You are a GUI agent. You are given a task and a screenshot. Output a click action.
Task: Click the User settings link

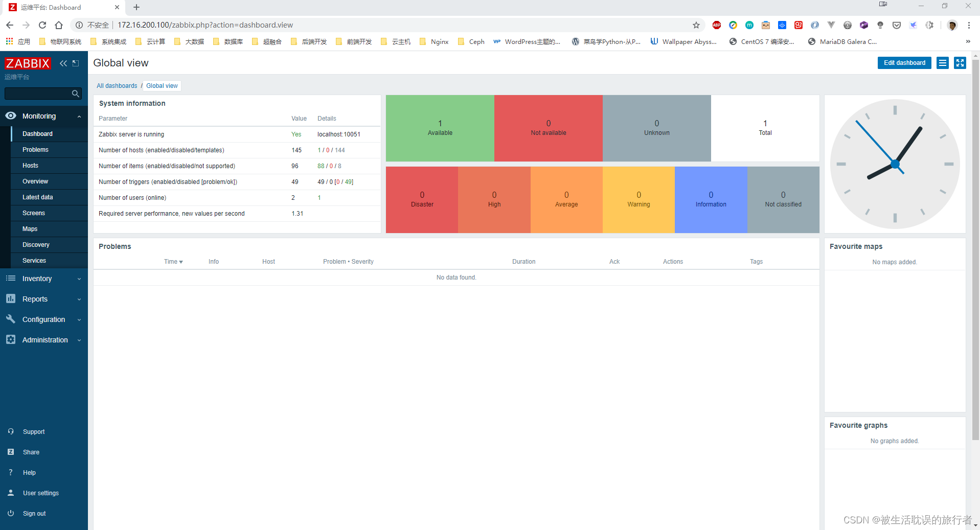41,493
